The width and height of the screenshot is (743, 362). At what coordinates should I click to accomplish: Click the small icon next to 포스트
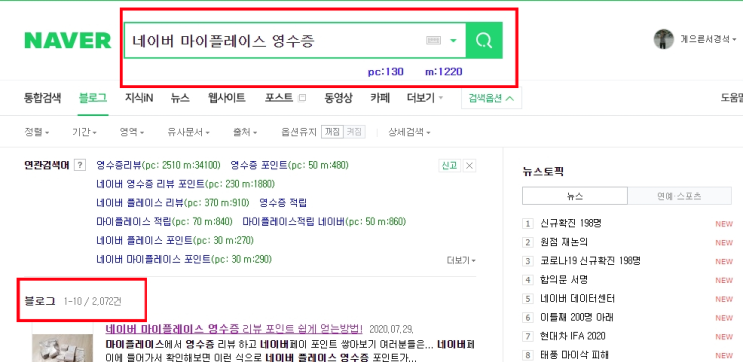[x=302, y=98]
